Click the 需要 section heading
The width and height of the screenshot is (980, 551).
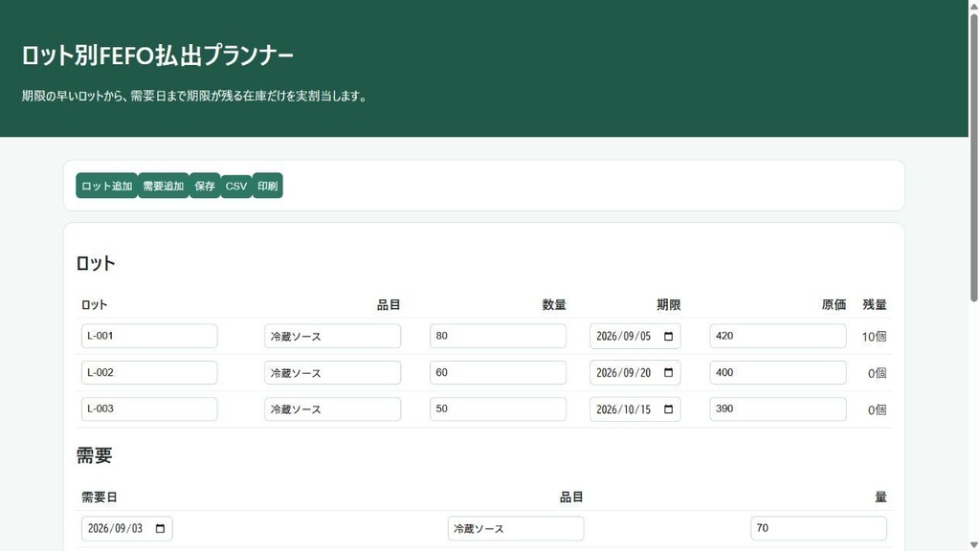pyautogui.click(x=95, y=455)
